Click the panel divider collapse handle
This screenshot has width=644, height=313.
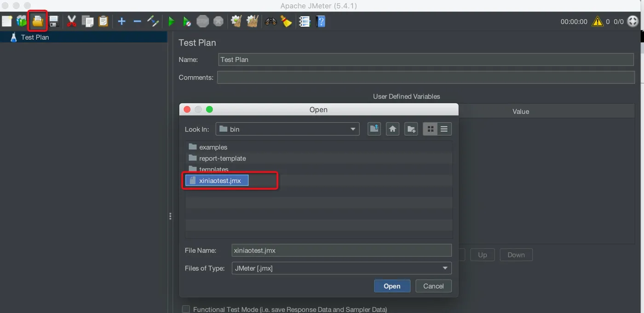point(170,216)
